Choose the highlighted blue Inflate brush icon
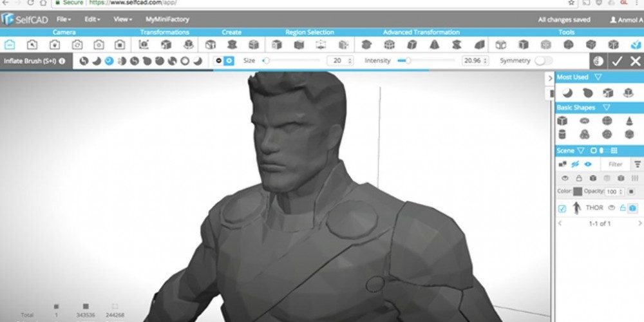The height and width of the screenshot is (322, 644). [x=109, y=61]
